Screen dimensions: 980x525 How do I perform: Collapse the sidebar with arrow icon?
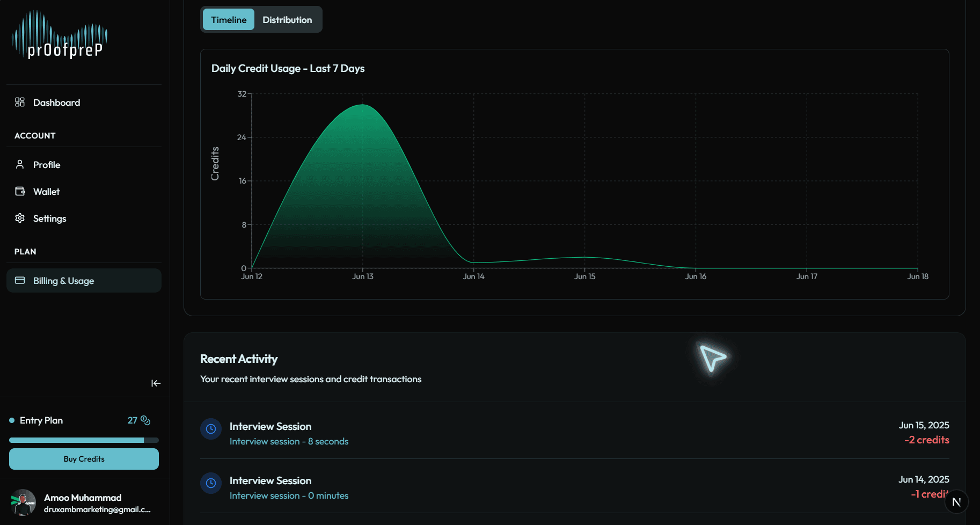tap(156, 383)
